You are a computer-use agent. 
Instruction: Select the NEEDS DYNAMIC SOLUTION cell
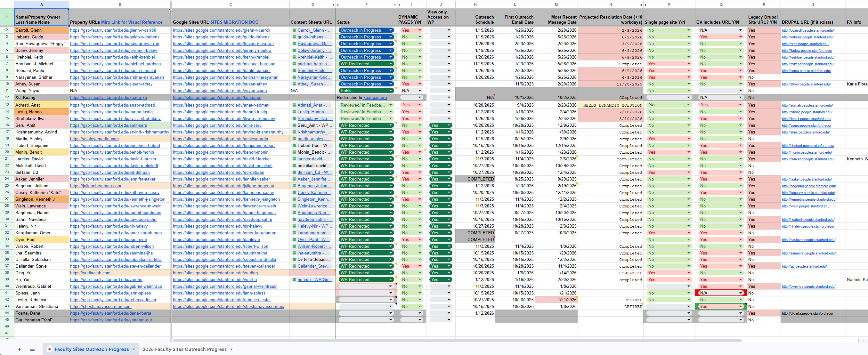(x=611, y=105)
